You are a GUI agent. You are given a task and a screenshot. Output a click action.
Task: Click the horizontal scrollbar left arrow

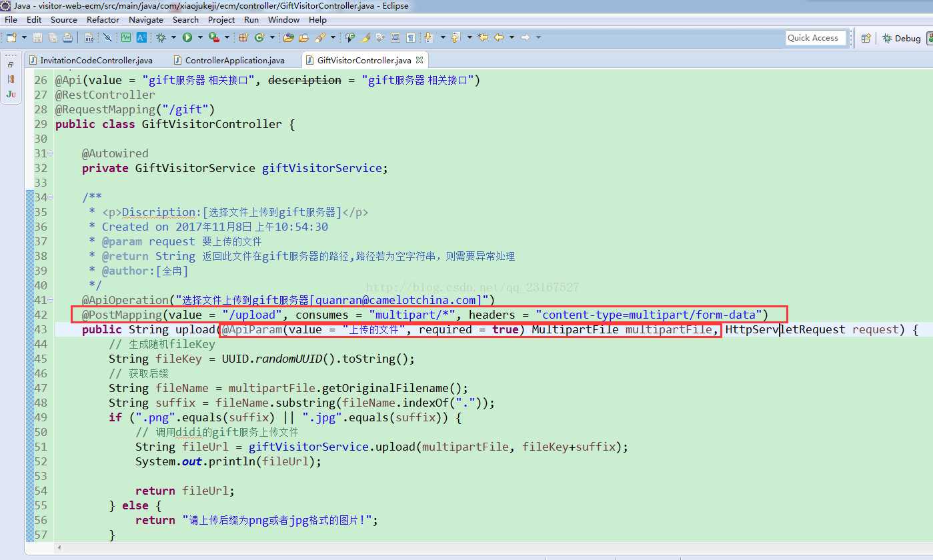[60, 547]
